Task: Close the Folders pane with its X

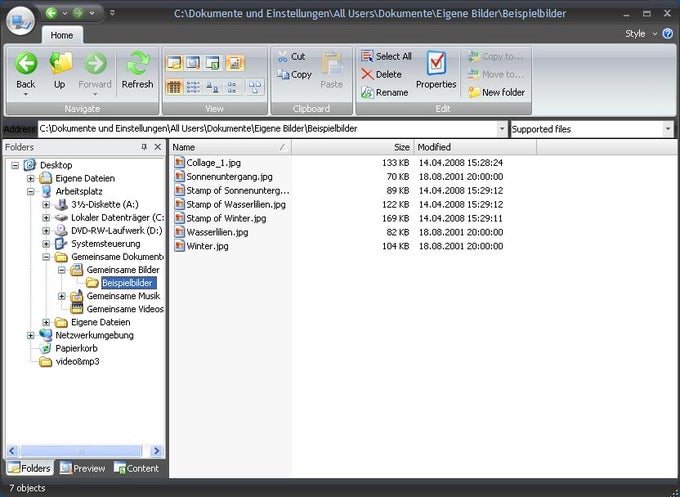Action: pyautogui.click(x=158, y=147)
